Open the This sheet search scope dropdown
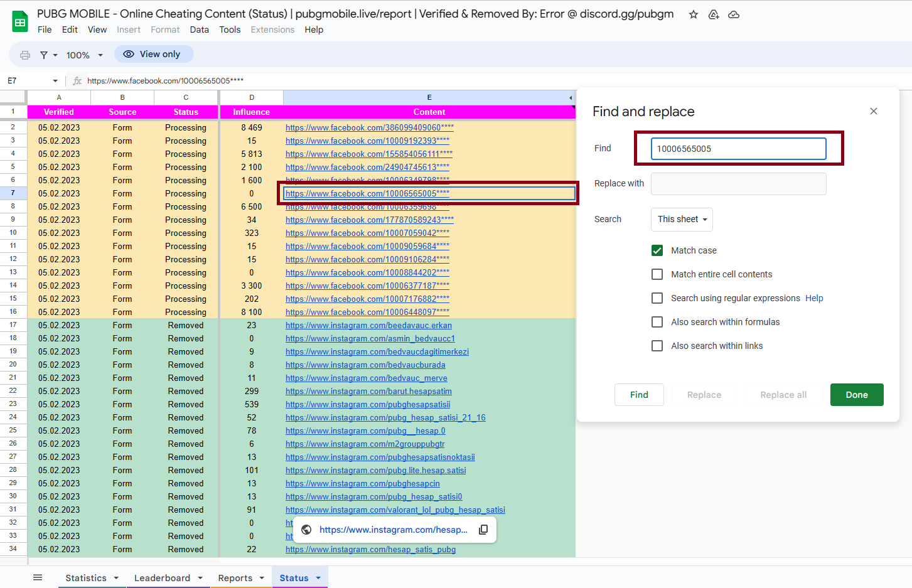 pyautogui.click(x=682, y=219)
